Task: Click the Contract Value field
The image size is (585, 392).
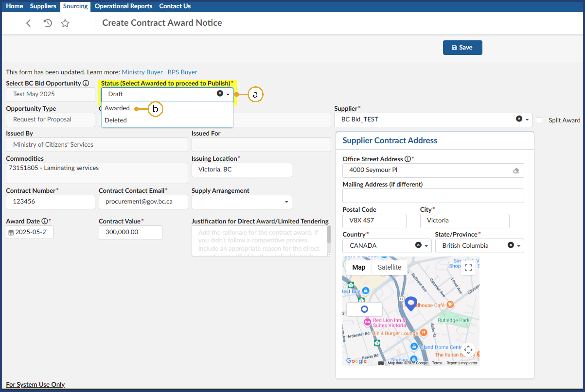Action: (130, 233)
